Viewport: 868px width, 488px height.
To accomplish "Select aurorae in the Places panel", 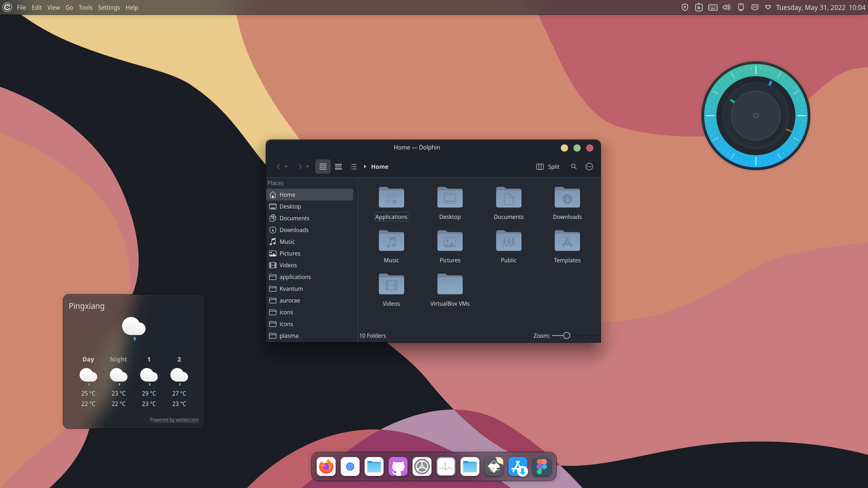I will [x=310, y=300].
